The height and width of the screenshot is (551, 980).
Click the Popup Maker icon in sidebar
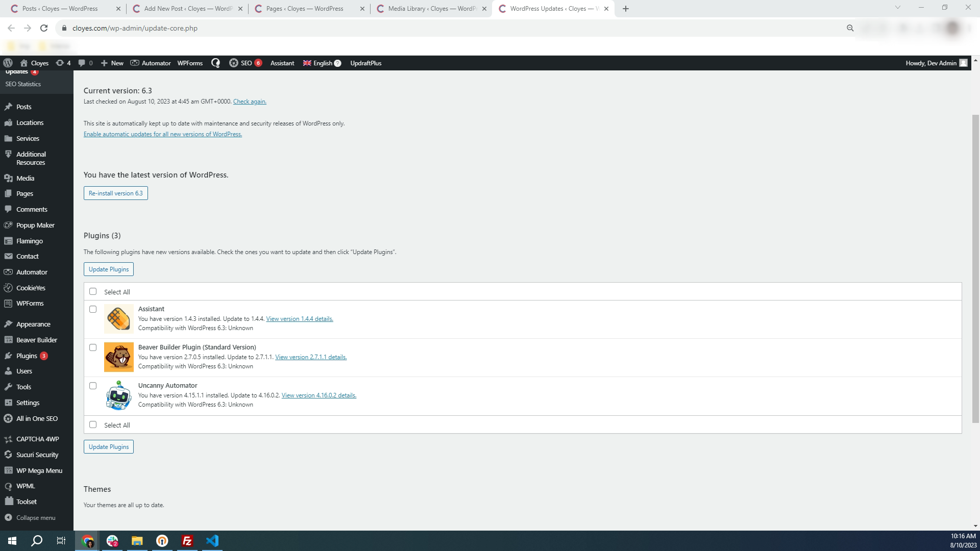[x=8, y=225]
